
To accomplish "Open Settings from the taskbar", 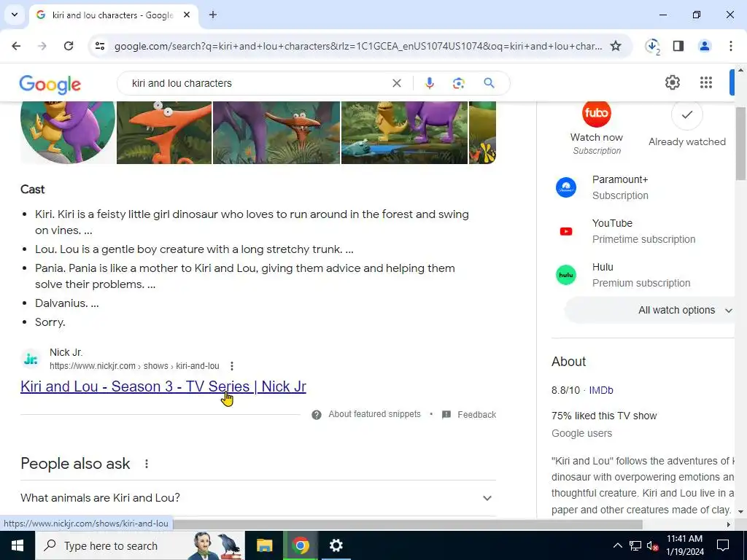I will click(336, 545).
